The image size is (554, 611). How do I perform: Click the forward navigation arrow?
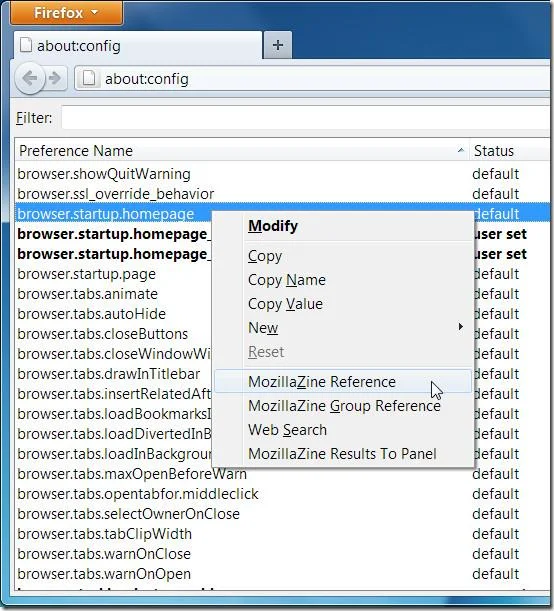click(55, 78)
